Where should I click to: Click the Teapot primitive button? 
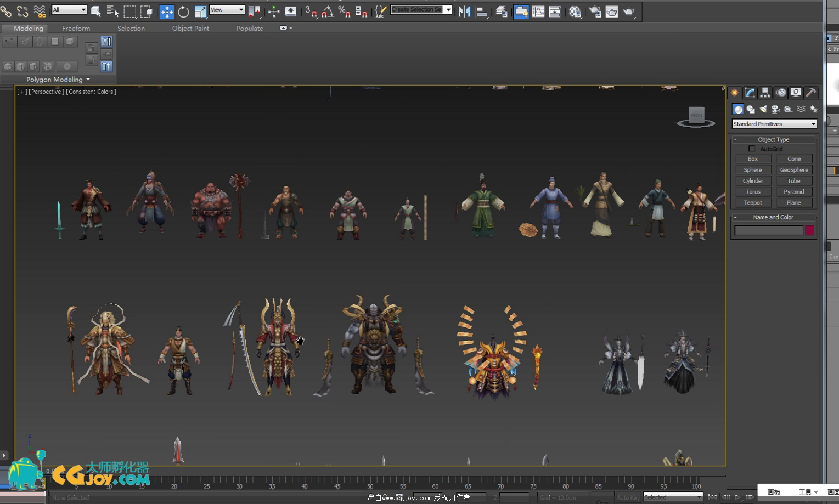pyautogui.click(x=753, y=203)
